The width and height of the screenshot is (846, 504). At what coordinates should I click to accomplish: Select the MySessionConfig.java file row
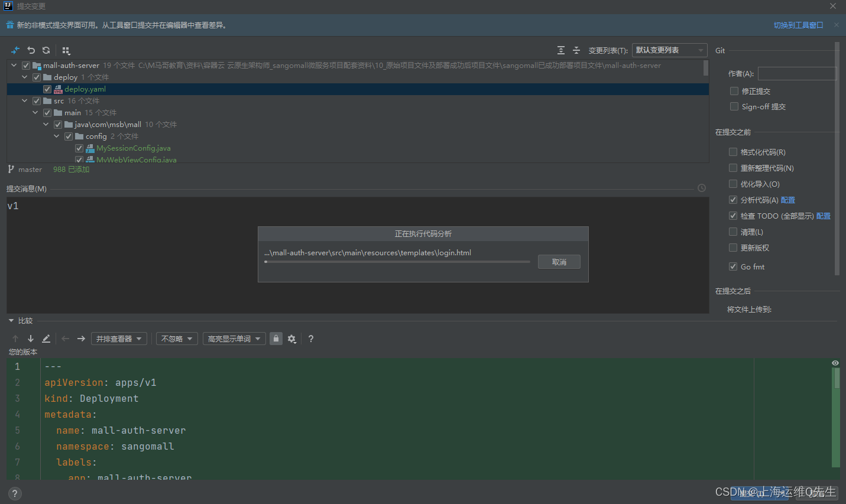pos(358,148)
